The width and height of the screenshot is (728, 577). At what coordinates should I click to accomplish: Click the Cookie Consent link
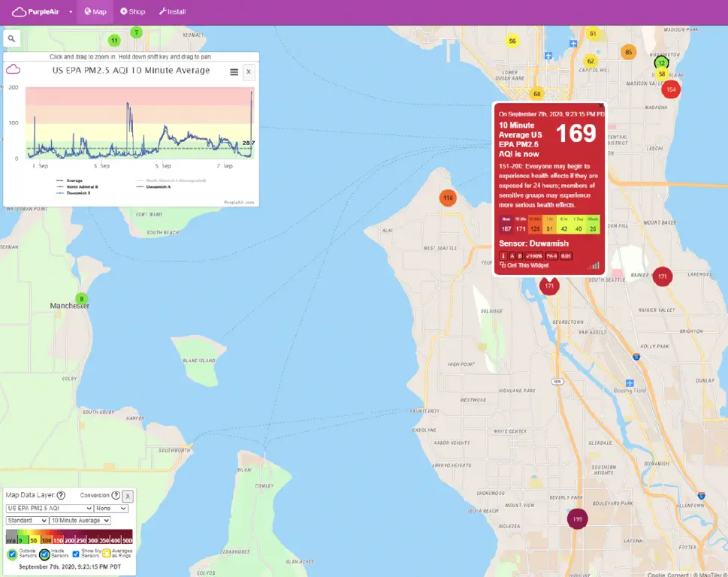668,575
